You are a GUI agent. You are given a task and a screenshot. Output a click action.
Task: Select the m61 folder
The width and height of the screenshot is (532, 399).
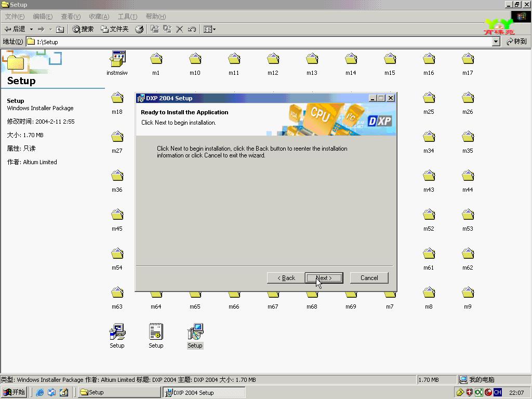(429, 259)
